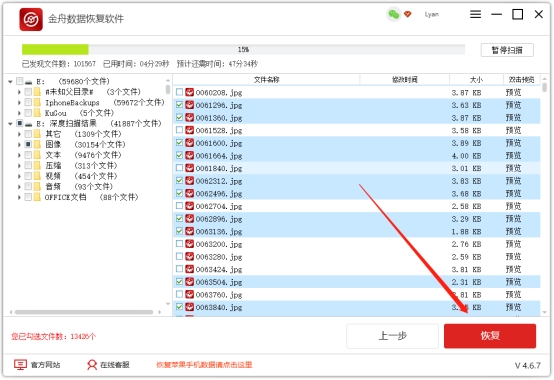Uncheck the box for 0061360.jpg
The width and height of the screenshot is (554, 380).
(179, 117)
